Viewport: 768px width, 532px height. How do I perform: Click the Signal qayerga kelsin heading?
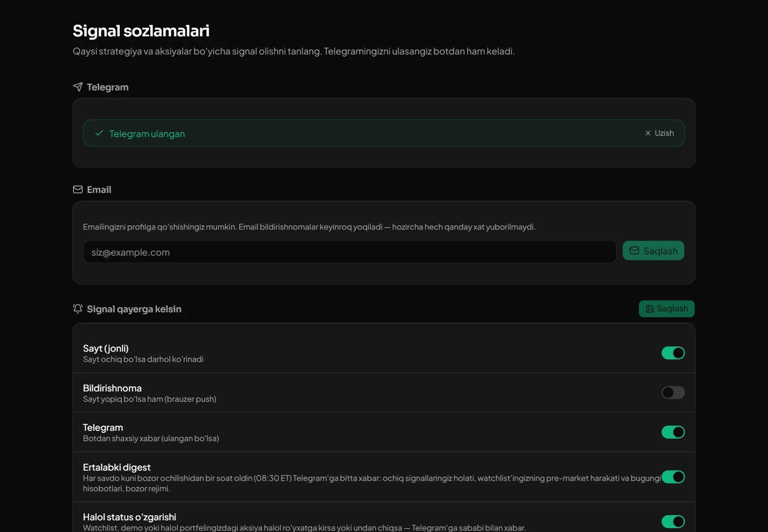point(134,309)
